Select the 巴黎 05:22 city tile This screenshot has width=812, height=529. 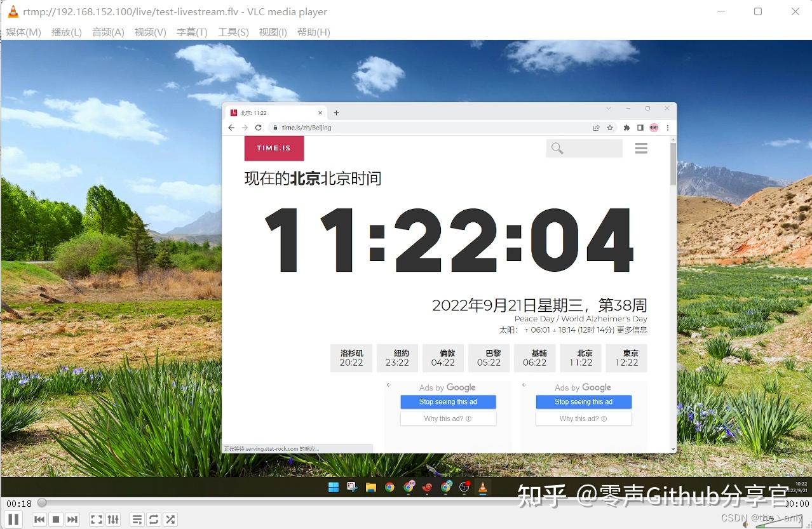click(489, 358)
